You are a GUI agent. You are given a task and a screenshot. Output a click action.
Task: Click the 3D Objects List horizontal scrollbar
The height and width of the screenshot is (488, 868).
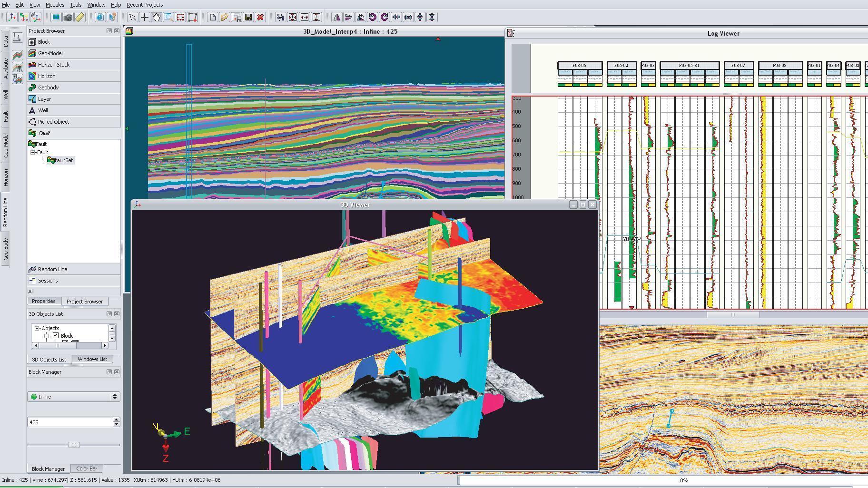70,345
